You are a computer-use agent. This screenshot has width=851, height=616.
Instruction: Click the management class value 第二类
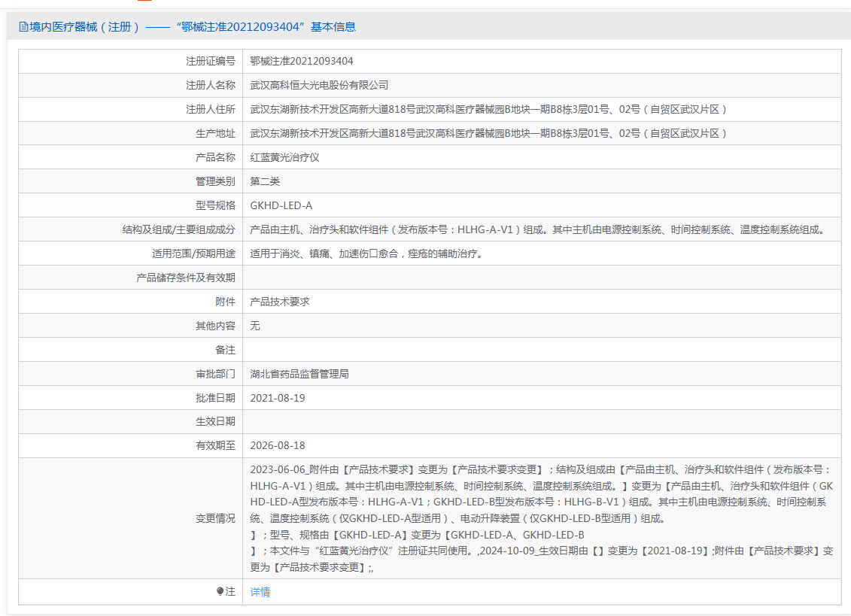click(x=265, y=181)
